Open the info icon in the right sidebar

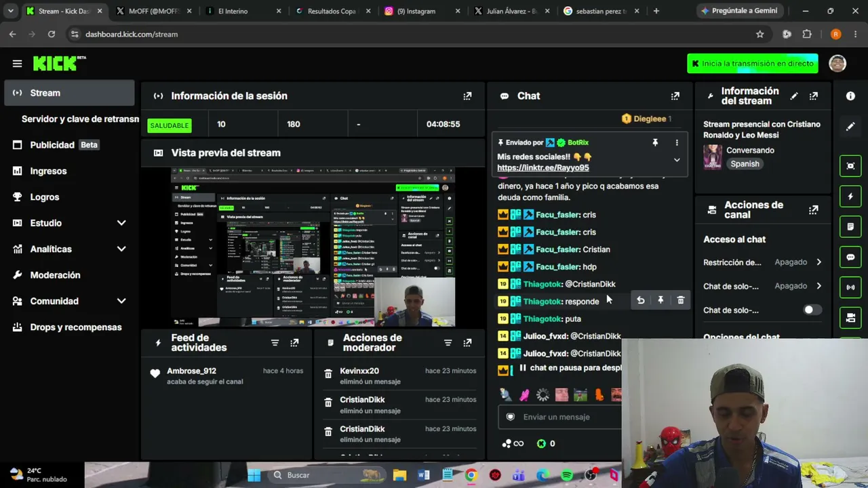tap(850, 96)
